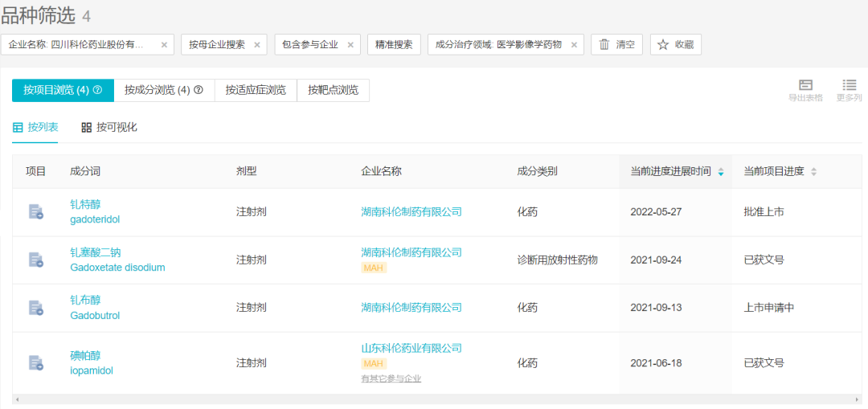This screenshot has height=409, width=868.
Task: Click the 剂型 column header
Action: pyautogui.click(x=247, y=172)
